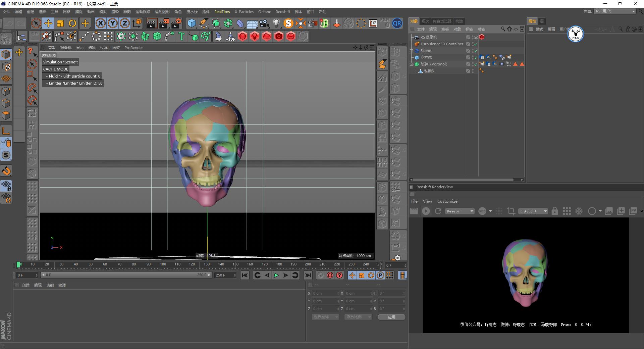Viewport: 644px width, 349px height.
Task: Select the Rotate tool
Action: pos(73,23)
